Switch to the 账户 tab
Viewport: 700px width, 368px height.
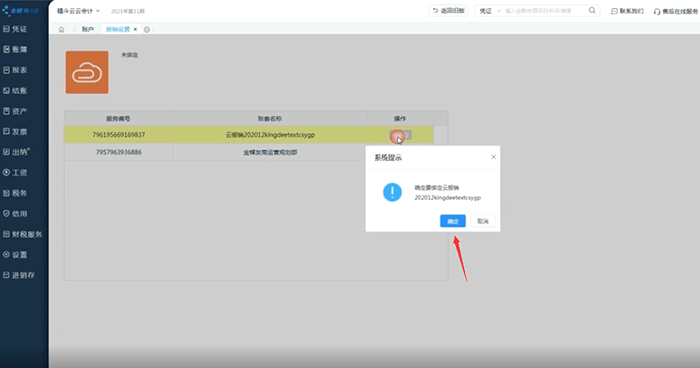coord(88,29)
